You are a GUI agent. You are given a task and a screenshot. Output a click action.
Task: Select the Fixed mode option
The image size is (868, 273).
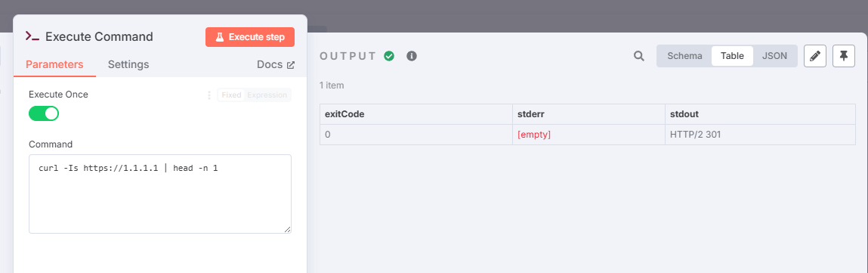pyautogui.click(x=231, y=95)
